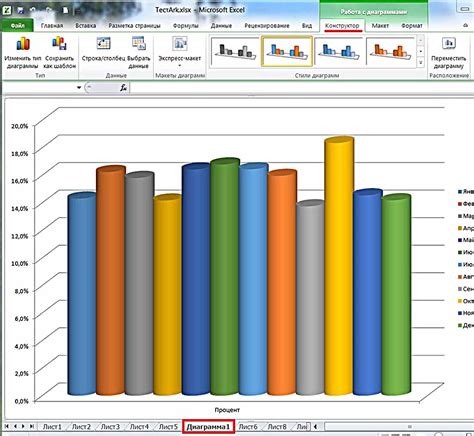Open the Файл (File) tab
474x436 pixels.
tap(17, 25)
